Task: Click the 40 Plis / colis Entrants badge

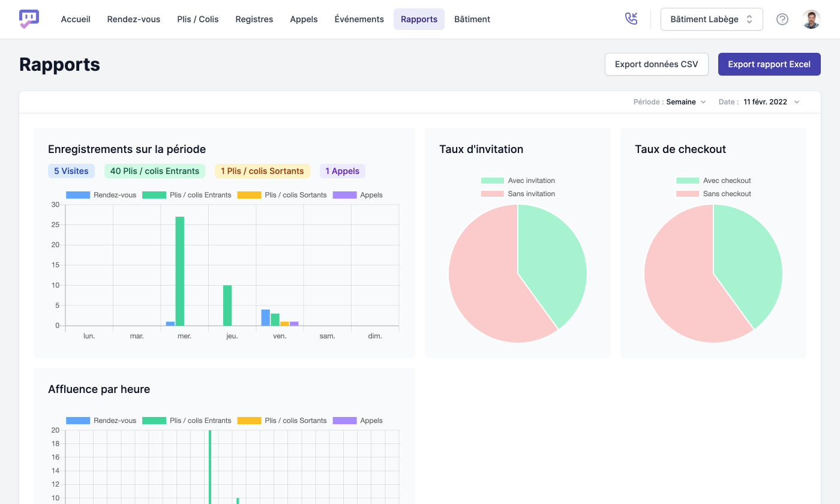Action: (x=154, y=171)
